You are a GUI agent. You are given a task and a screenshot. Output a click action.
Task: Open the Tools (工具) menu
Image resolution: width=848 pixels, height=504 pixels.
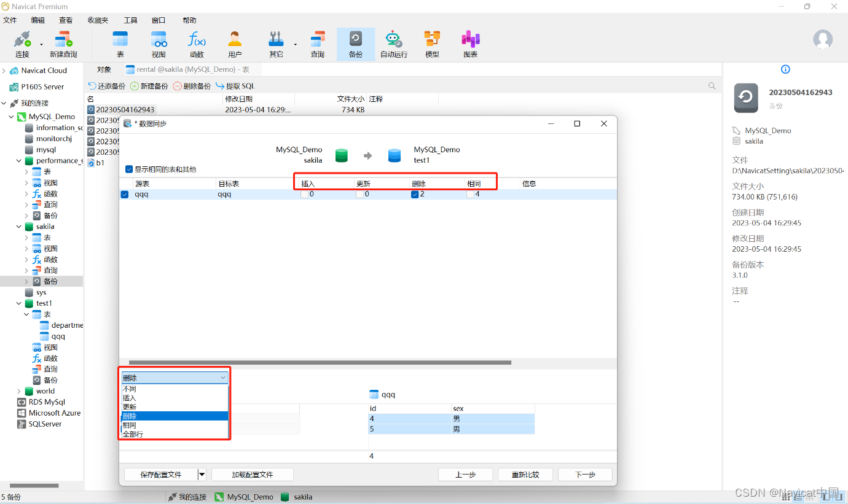pos(130,20)
